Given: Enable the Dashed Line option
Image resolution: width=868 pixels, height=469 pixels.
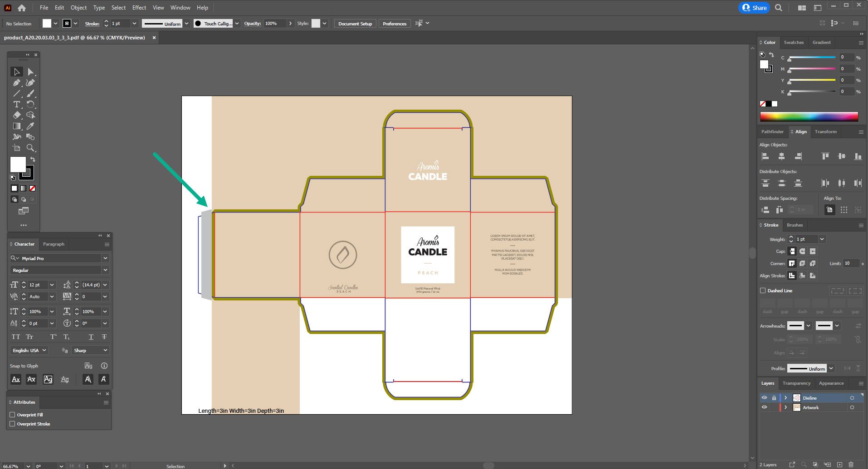Looking at the screenshot, I should [x=764, y=290].
